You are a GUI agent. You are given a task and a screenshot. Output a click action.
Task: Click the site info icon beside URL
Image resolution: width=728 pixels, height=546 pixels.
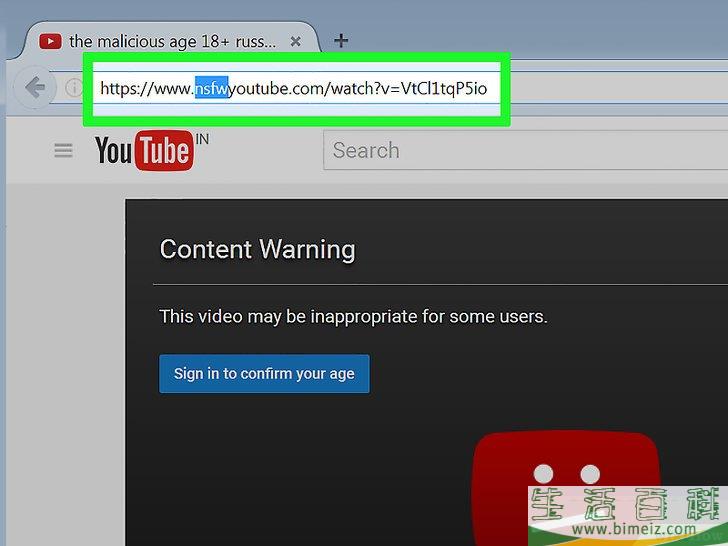[73, 87]
